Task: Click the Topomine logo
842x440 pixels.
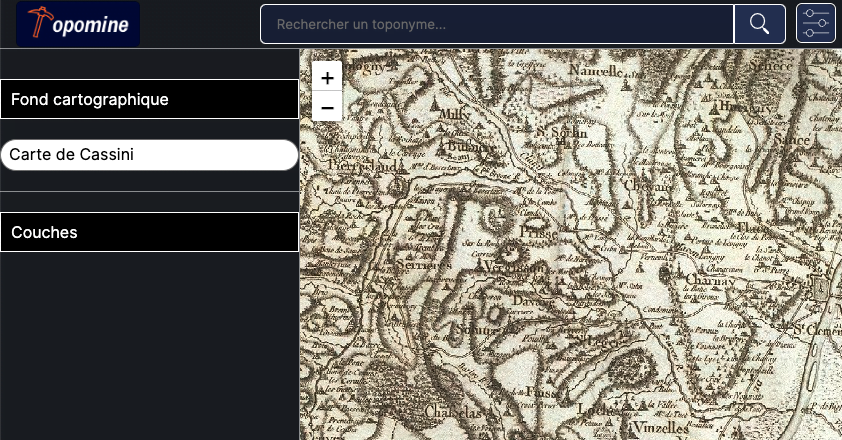Action: click(78, 24)
